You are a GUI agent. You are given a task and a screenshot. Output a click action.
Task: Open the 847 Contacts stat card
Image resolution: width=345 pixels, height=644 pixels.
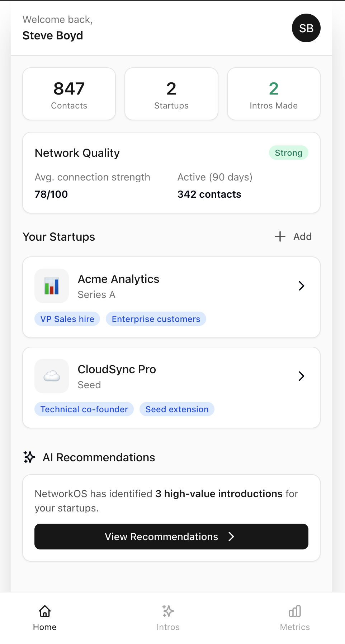(69, 94)
